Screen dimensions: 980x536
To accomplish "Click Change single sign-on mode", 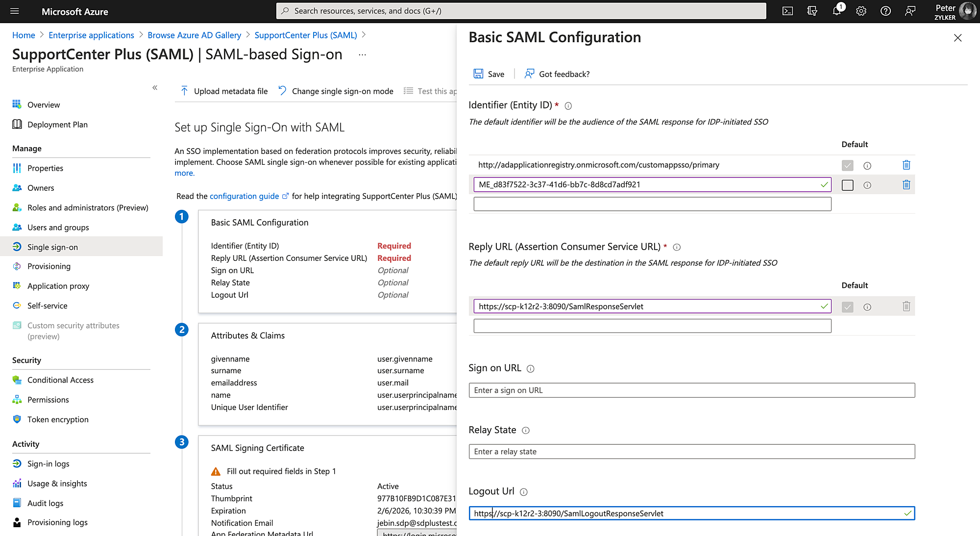I will 342,91.
